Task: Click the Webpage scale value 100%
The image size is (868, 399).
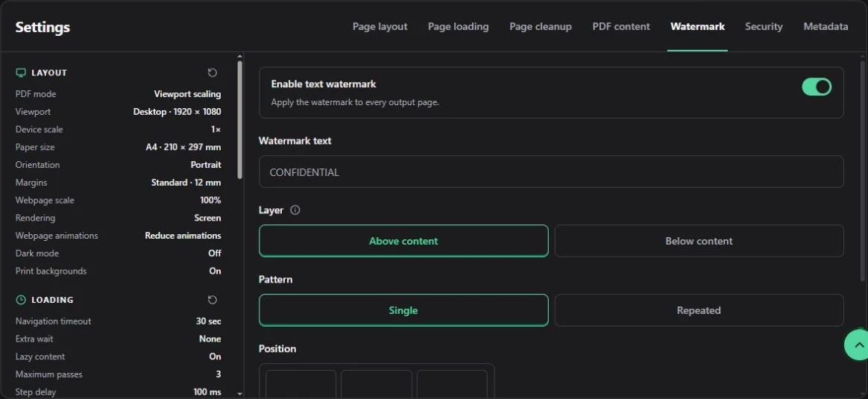Action: coord(210,201)
